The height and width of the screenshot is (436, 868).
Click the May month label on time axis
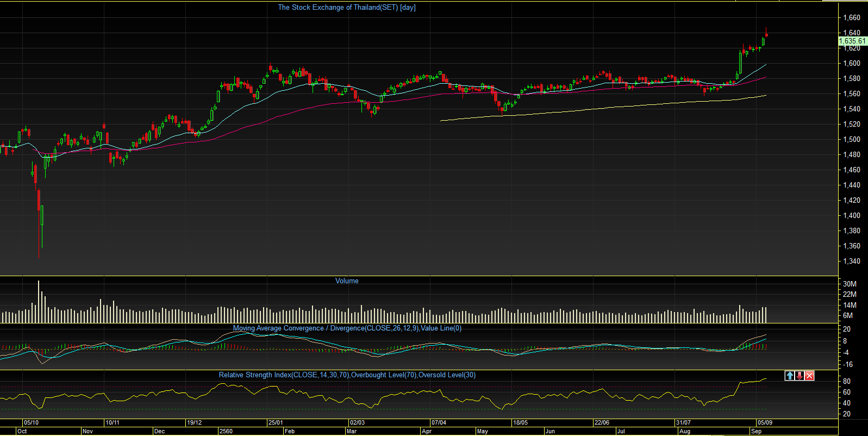tap(482, 431)
